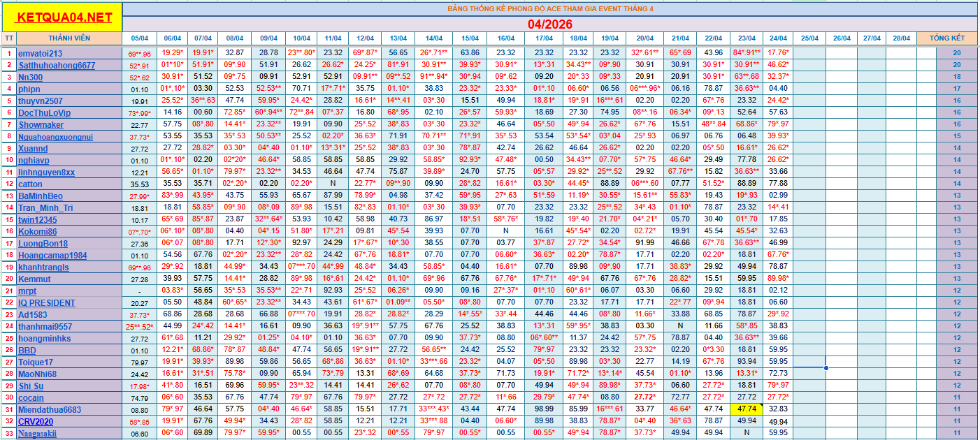The image size is (980, 440).
Task: Select member catton
Action: click(30, 184)
